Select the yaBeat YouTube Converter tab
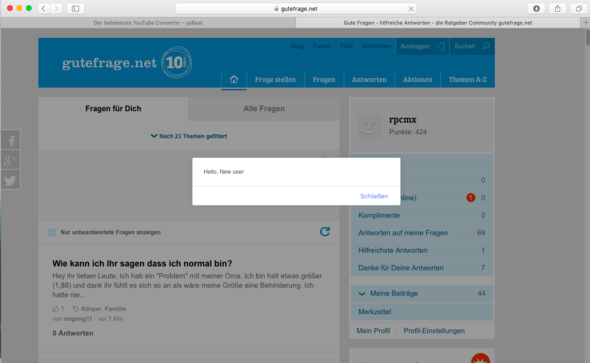The height and width of the screenshot is (363, 590). 148,23
